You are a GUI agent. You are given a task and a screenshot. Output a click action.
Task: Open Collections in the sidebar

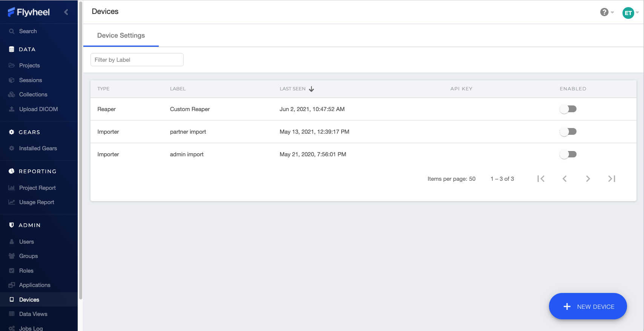[x=33, y=95]
